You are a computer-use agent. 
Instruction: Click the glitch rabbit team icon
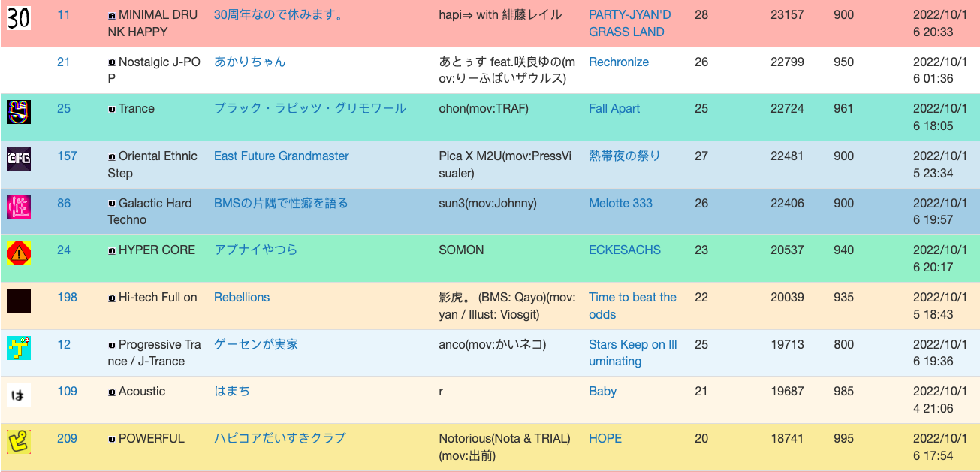[19, 112]
